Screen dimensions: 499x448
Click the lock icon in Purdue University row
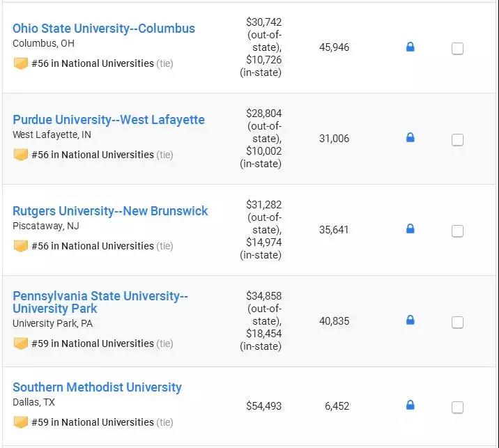click(x=410, y=138)
